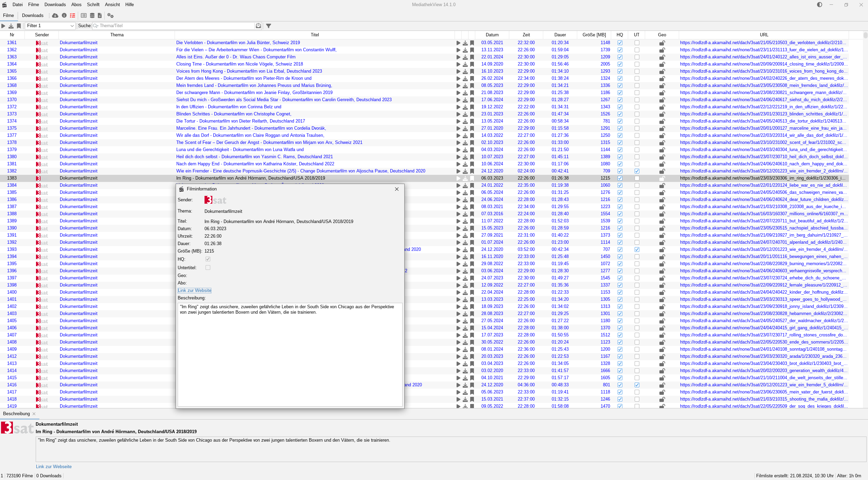Open the Filter 1 dropdown
This screenshot has width=868, height=480.
click(50, 26)
